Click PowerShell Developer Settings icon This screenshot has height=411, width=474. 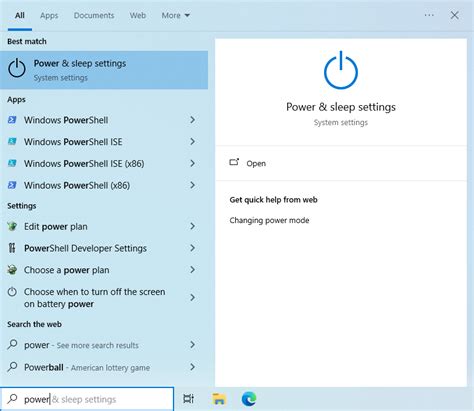12,248
